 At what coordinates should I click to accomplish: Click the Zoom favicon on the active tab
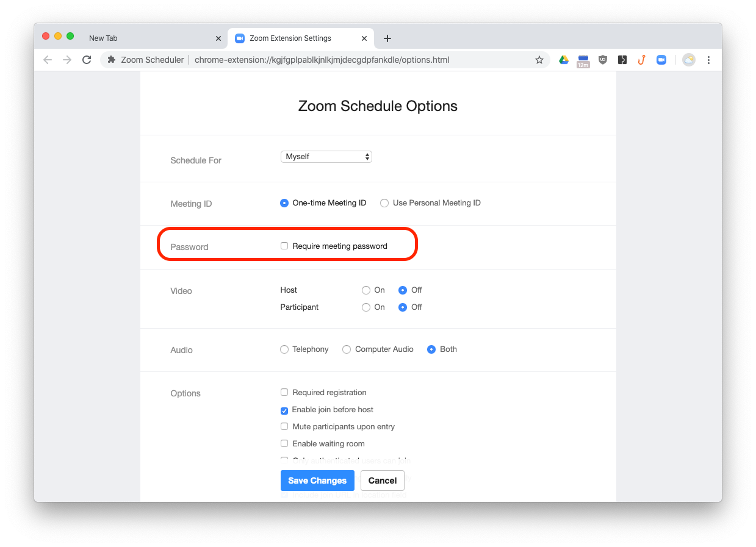pos(240,38)
